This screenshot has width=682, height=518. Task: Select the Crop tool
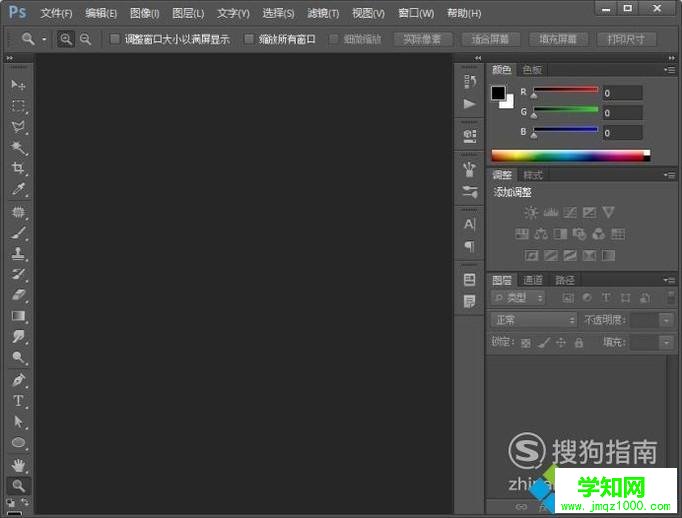point(18,168)
